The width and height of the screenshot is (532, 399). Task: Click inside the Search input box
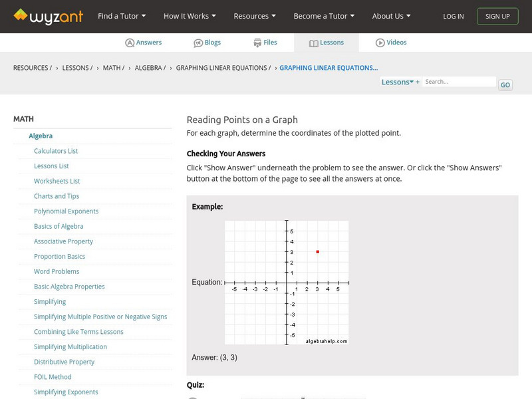(459, 82)
